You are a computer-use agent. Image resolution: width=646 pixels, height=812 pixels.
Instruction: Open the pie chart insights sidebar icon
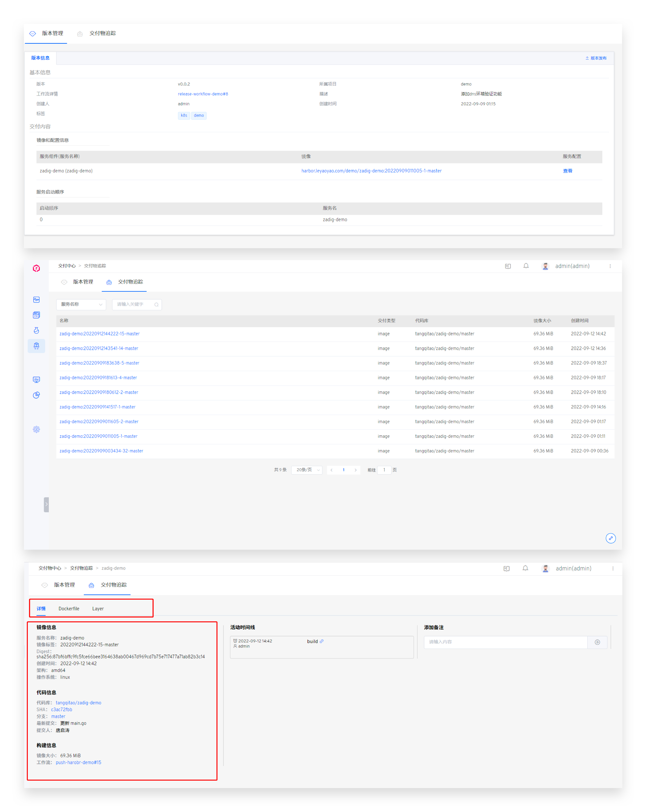(x=36, y=395)
